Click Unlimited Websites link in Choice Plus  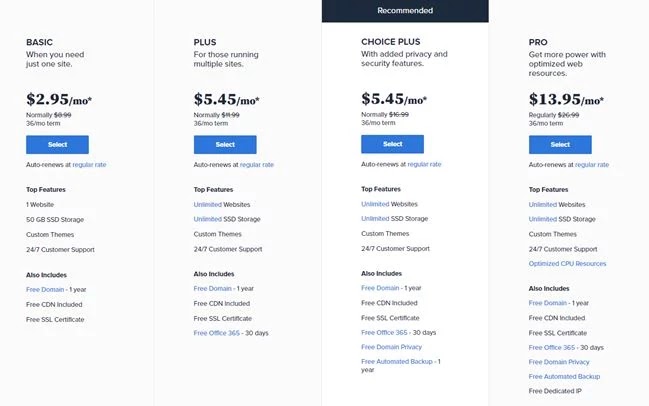375,204
